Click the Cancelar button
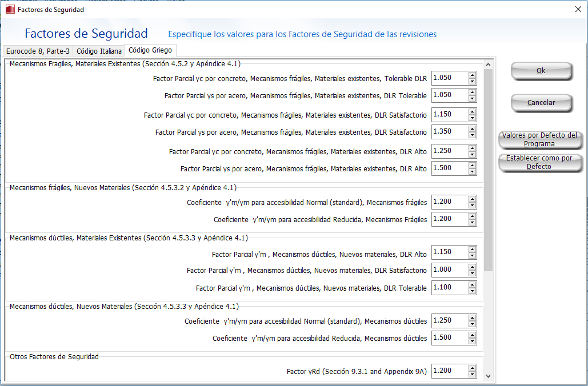This screenshot has width=588, height=386. 541,103
